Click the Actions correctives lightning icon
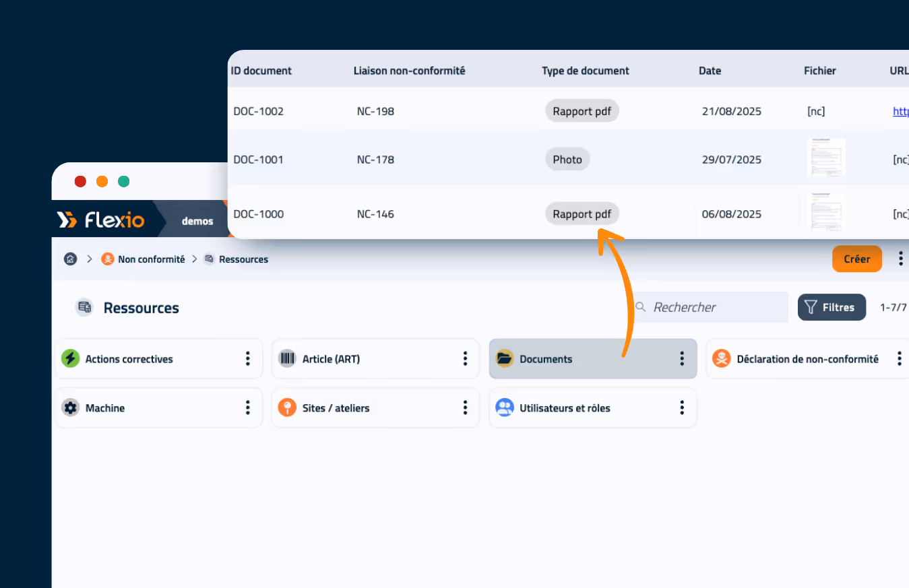This screenshot has height=588, width=909. pos(70,358)
